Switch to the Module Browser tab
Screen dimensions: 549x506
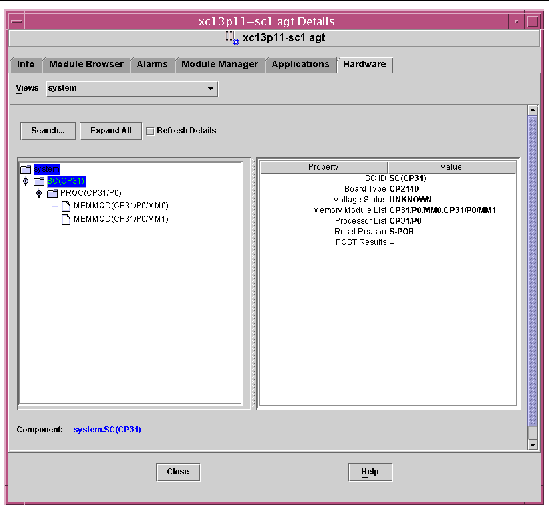pyautogui.click(x=86, y=64)
